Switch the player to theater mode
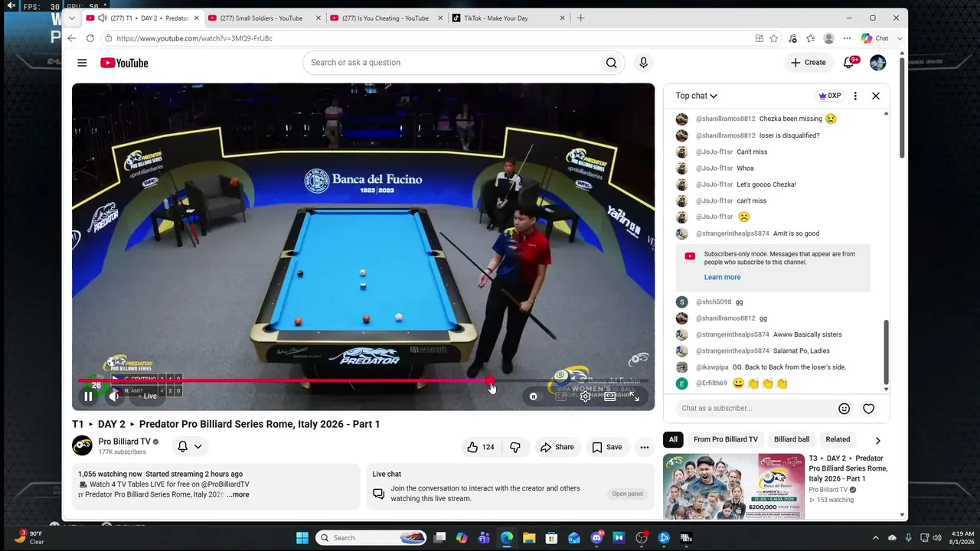Screen dimensions: 980x551 610,396
